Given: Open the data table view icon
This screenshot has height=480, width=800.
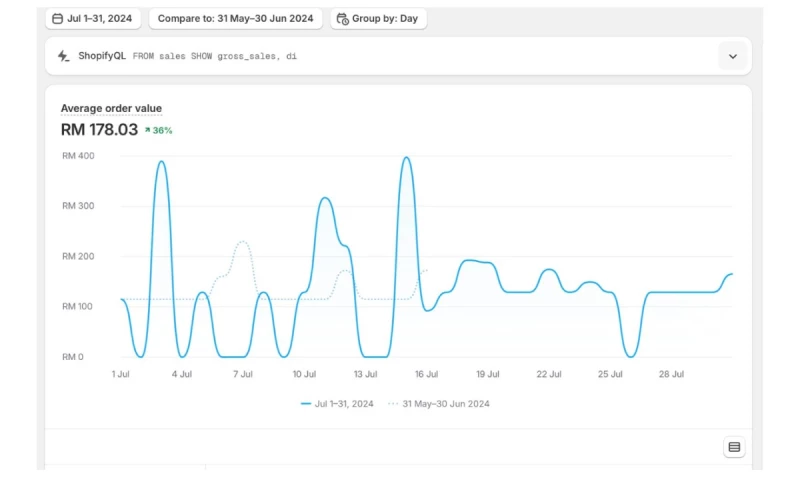Looking at the screenshot, I should click(734, 447).
